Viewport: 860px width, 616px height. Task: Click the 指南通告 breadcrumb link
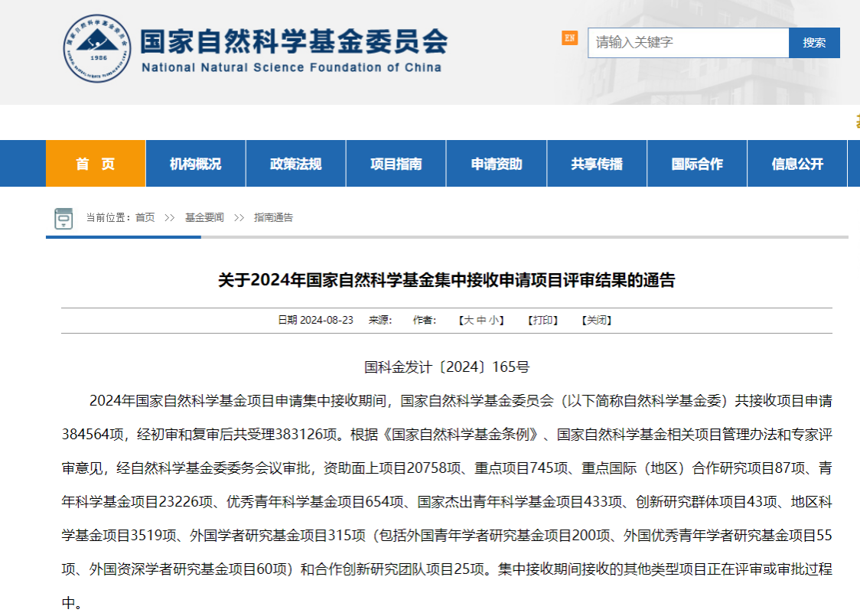pyautogui.click(x=273, y=218)
